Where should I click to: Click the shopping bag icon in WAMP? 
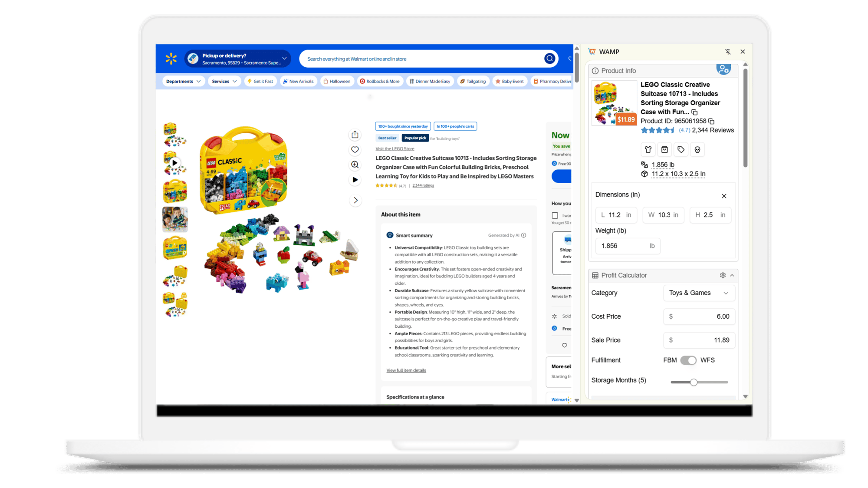[664, 150]
